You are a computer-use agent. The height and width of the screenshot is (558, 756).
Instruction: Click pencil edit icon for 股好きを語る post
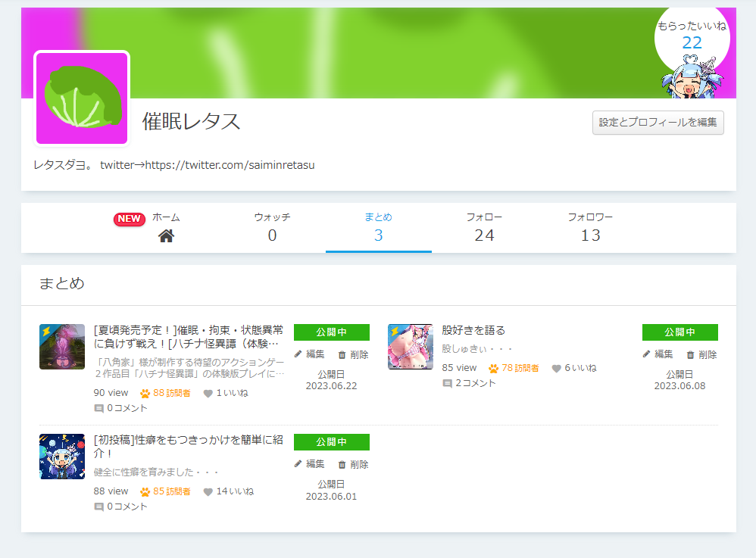(646, 354)
